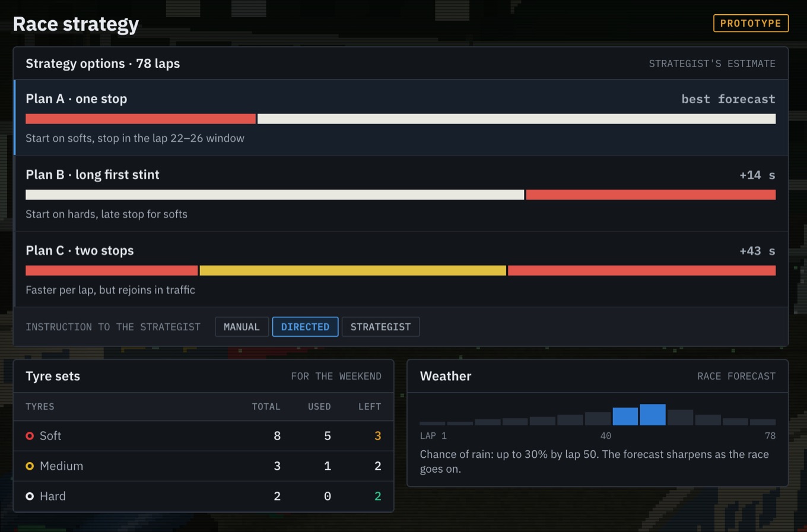
Task: Click the Medium row's used value "1"
Action: point(328,466)
